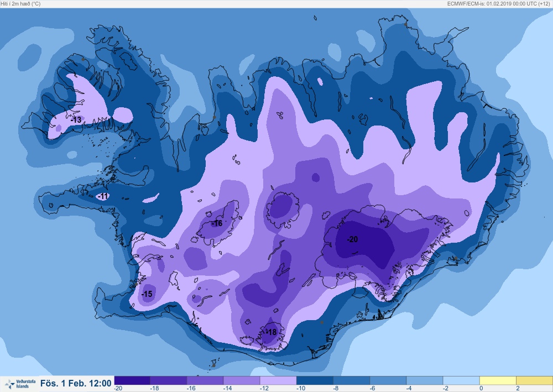Viewport: 553px width, 392px height.
Task: Click the legend swatch between -4 and -2
Action: (x=425, y=380)
